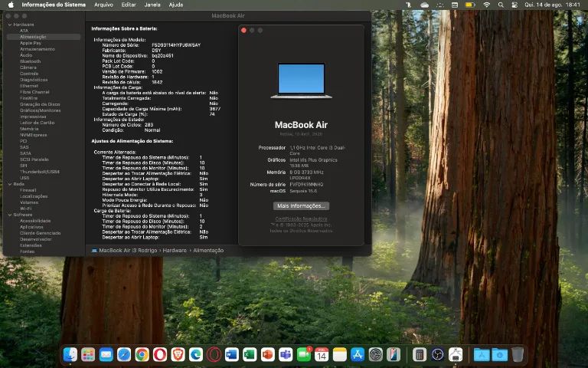Open System Settings gear in Dock
Image resolution: width=588 pixels, height=368 pixels.
376,354
